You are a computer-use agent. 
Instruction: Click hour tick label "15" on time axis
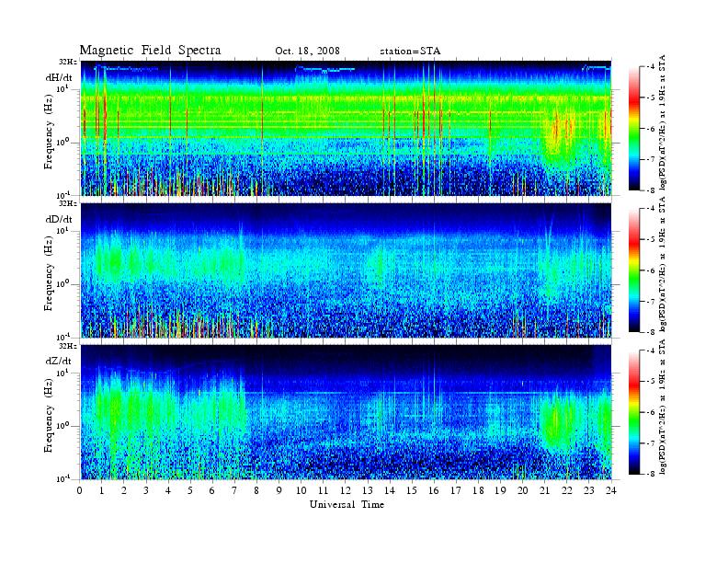point(412,490)
